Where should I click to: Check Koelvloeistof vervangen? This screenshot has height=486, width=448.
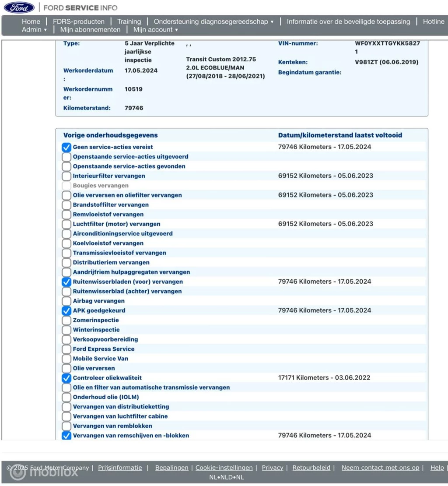[x=66, y=243]
